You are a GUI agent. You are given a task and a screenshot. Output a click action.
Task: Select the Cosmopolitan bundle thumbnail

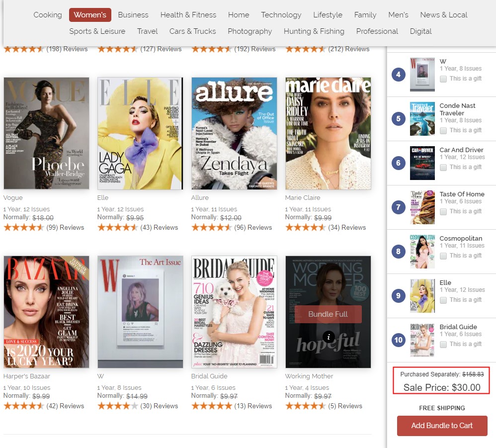point(422,252)
